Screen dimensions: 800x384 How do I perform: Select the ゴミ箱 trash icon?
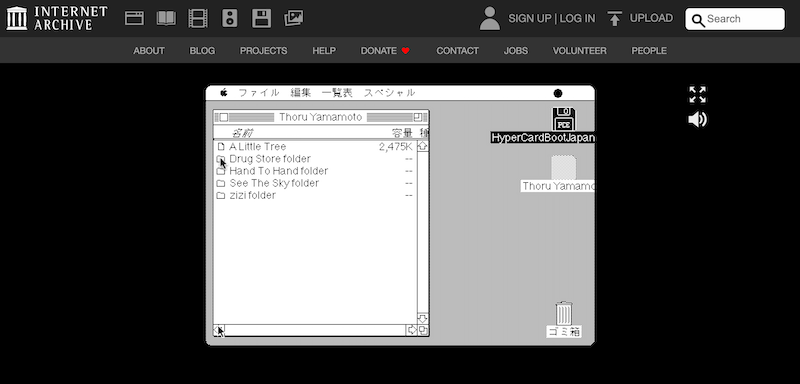(564, 313)
